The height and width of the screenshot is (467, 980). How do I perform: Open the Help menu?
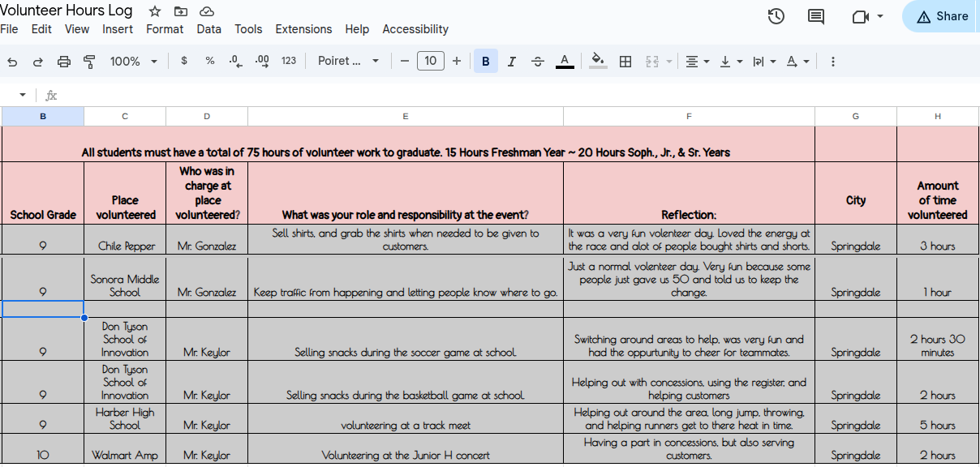[357, 29]
